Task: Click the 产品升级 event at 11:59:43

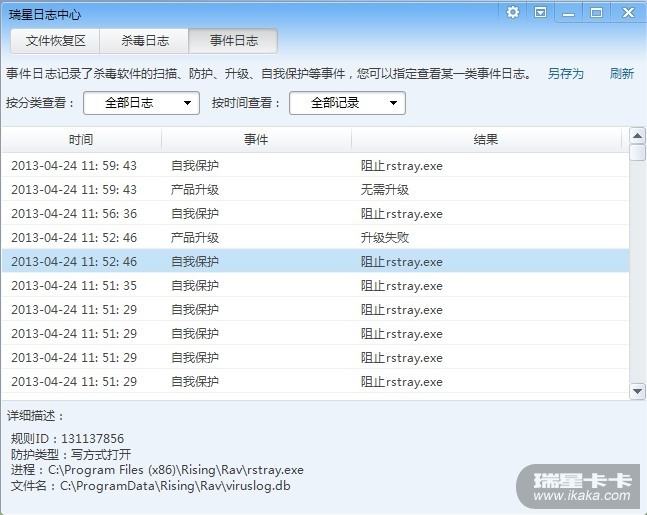Action: point(195,189)
